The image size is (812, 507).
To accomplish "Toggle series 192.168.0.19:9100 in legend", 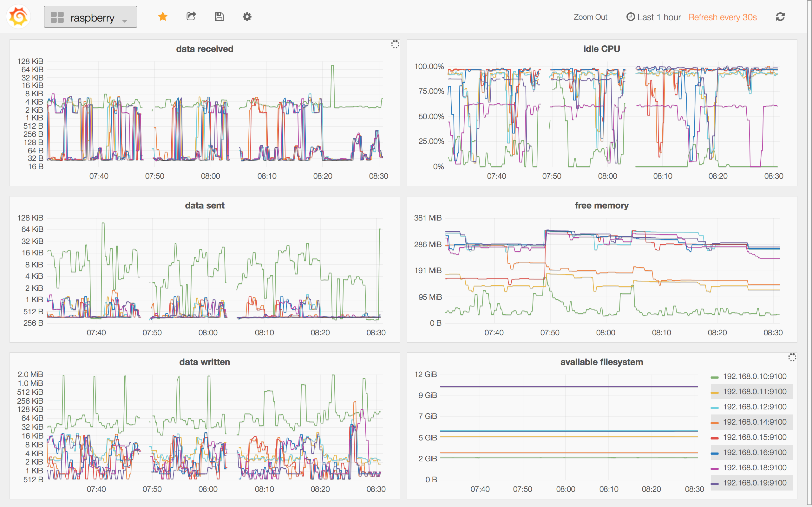I will 754,483.
